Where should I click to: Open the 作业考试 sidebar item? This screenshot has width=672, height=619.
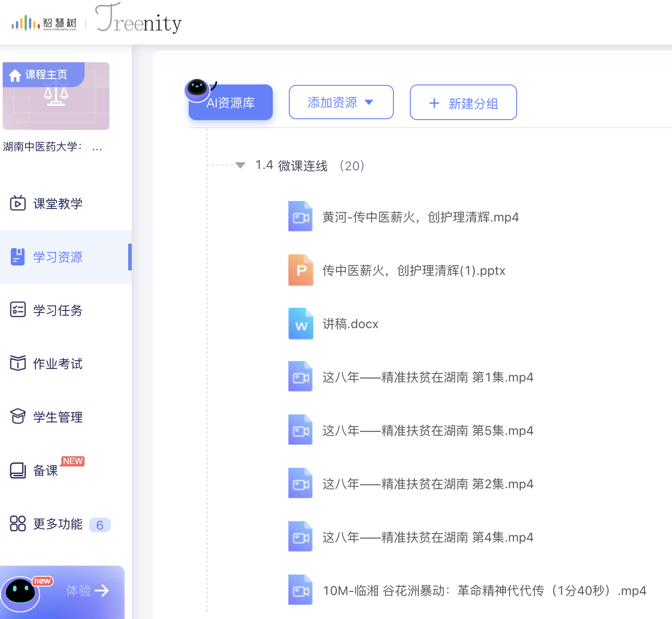58,364
